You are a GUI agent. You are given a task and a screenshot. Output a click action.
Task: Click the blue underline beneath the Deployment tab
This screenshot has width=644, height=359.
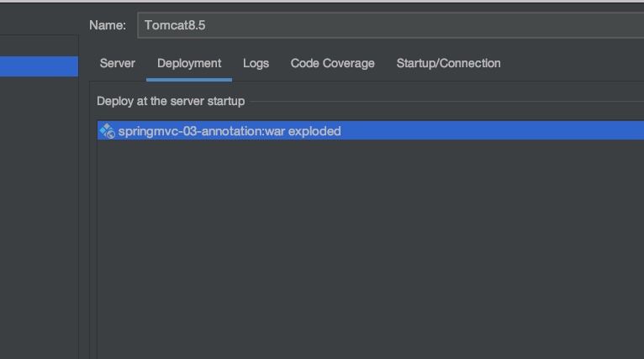[x=189, y=80]
